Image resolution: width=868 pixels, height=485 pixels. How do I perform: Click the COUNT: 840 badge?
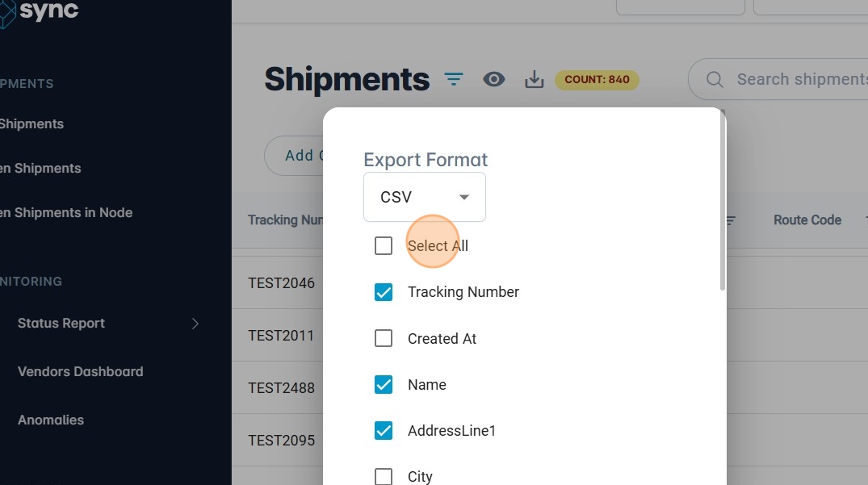point(597,80)
